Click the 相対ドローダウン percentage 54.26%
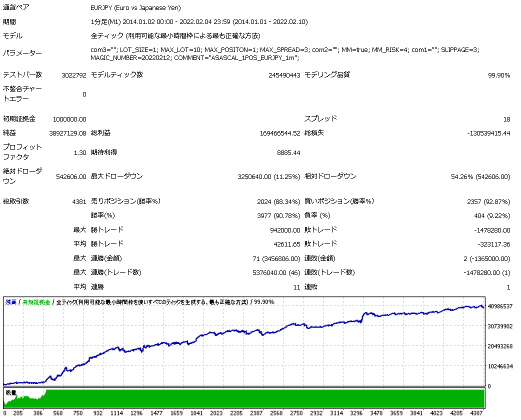This screenshot has width=521, height=420. pos(462,177)
